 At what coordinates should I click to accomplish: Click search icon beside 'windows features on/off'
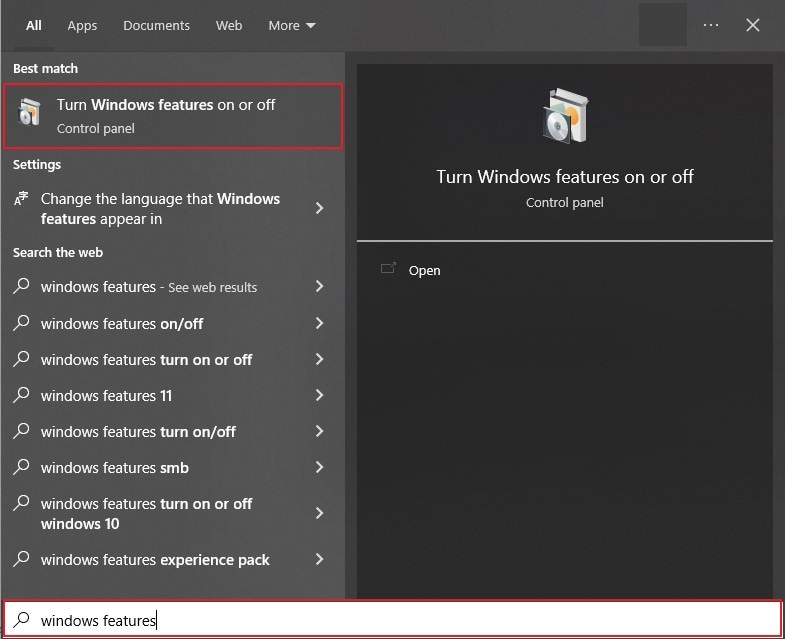(x=21, y=323)
